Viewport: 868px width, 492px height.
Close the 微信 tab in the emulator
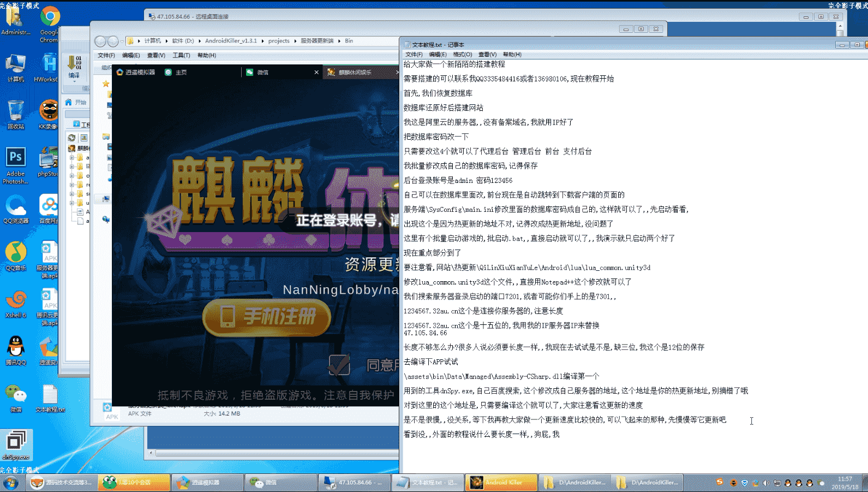pos(316,72)
